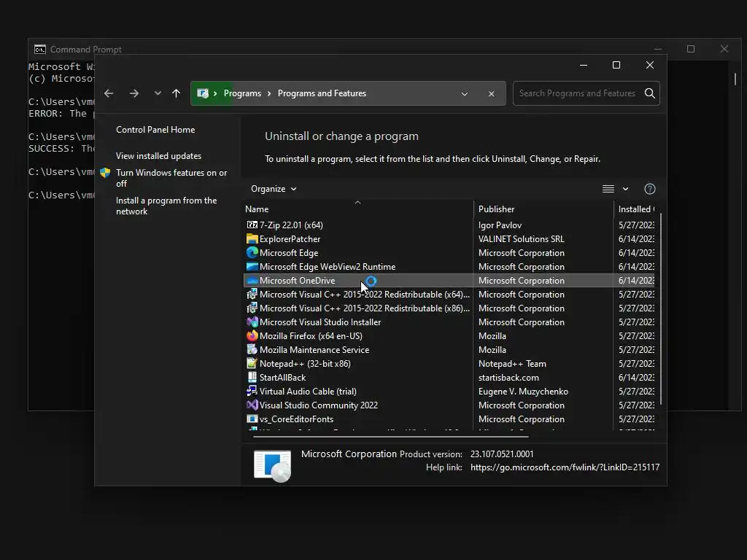The image size is (747, 560).
Task: Open Turn Windows features on or off
Action: pos(171,178)
